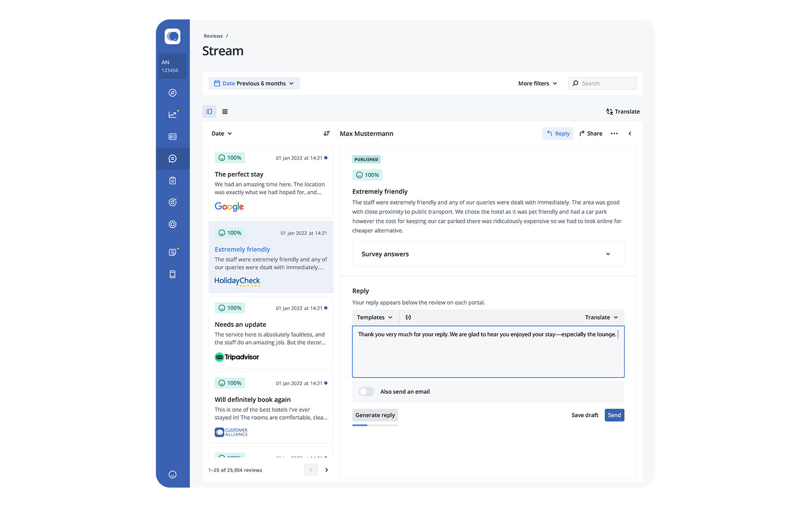Open the analytics chart icon in sidebar

pos(173,115)
